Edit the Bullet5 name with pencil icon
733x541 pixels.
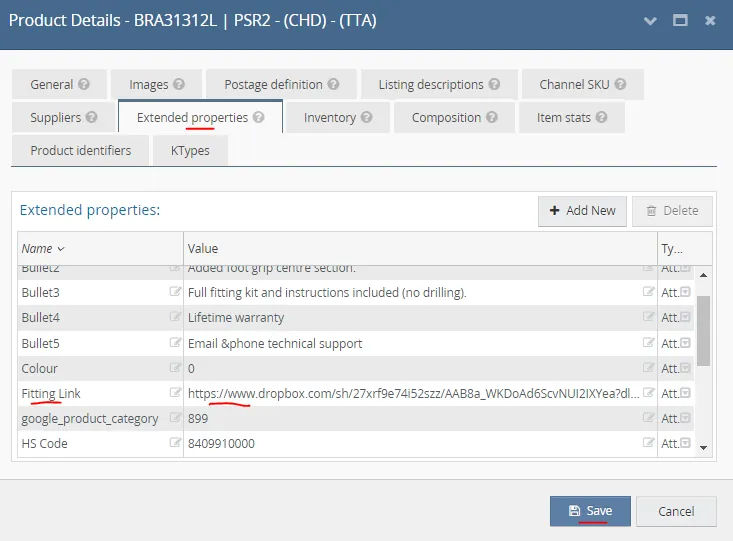[x=175, y=342]
